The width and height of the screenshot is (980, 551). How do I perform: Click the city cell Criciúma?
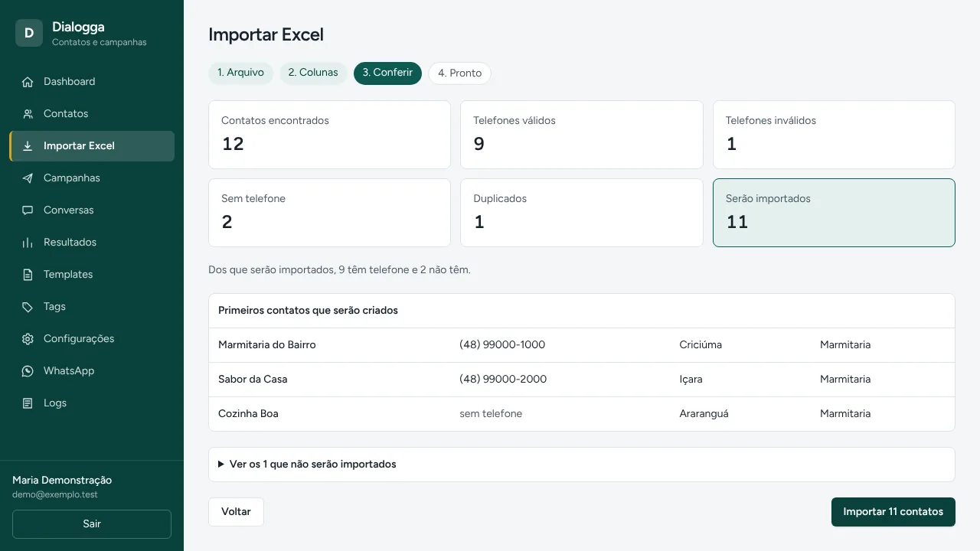pos(701,345)
